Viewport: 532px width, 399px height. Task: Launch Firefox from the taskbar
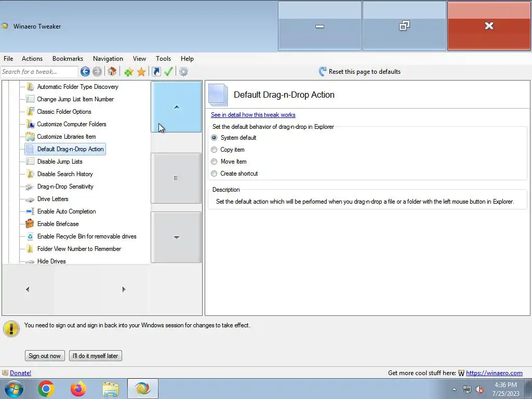(x=78, y=389)
